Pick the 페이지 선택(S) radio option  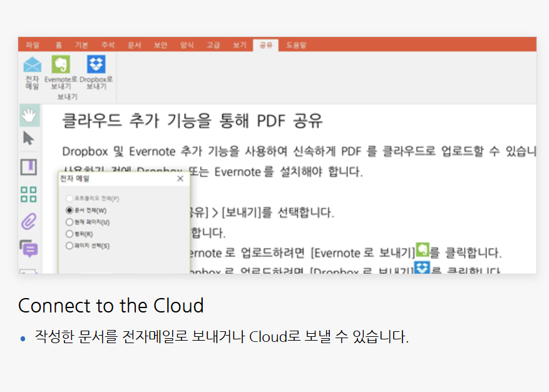pos(69,245)
